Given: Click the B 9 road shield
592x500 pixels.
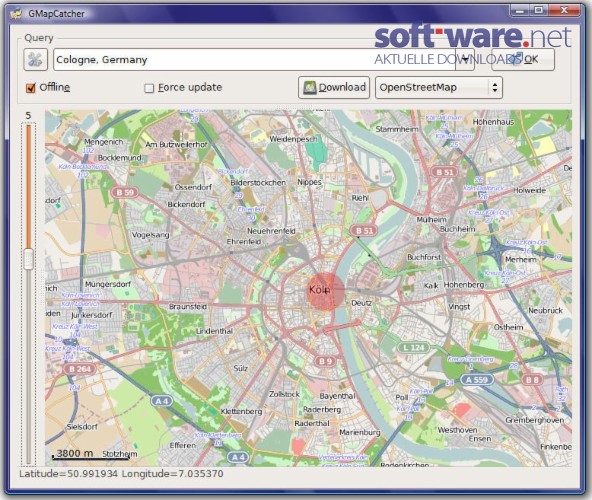Looking at the screenshot, I should (x=325, y=361).
